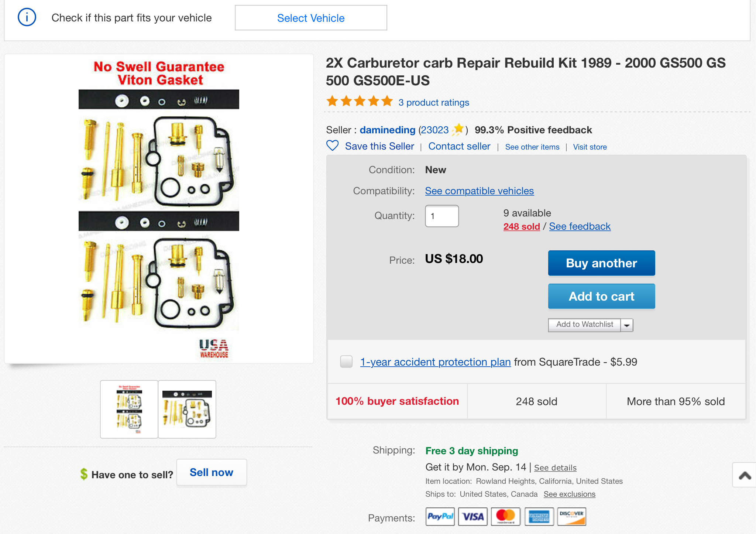Click the scroll-to-top arrow icon
Screen dimensions: 756x534
coord(745,475)
